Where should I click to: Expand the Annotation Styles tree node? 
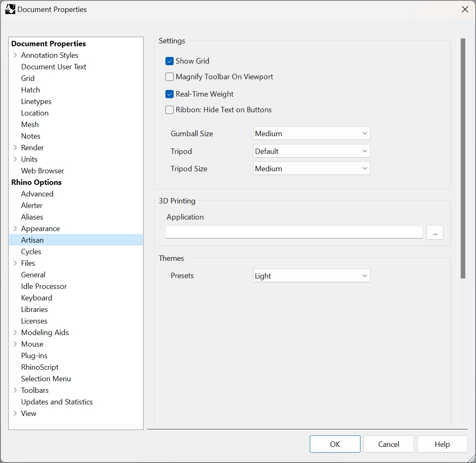[15, 55]
